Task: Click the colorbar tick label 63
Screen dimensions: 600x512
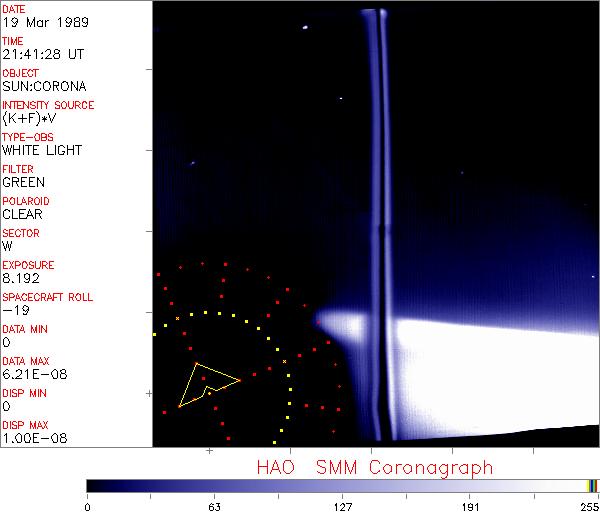Action: 214,505
